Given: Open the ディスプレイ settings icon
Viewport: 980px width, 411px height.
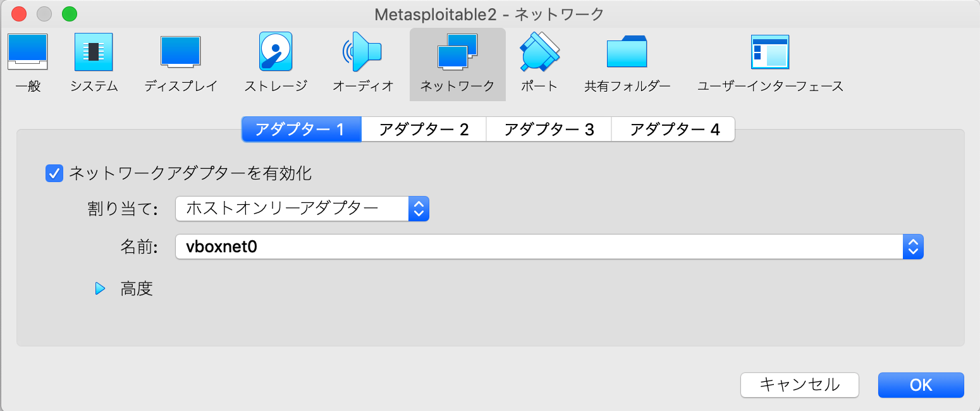Looking at the screenshot, I should coord(181,64).
